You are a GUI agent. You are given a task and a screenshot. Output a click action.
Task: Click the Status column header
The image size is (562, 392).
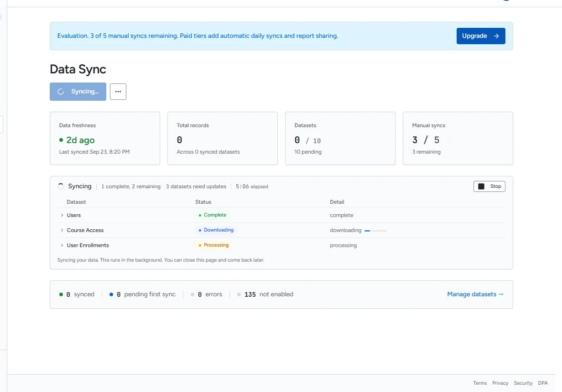coord(203,202)
